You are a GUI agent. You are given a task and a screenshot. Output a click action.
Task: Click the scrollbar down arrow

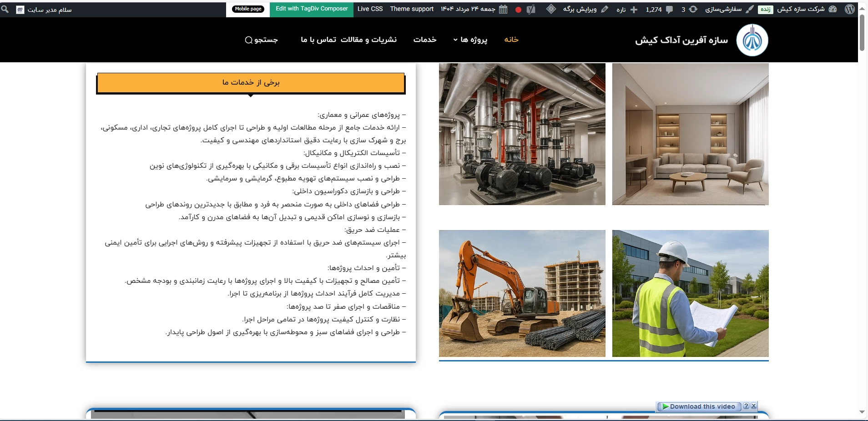click(x=862, y=412)
